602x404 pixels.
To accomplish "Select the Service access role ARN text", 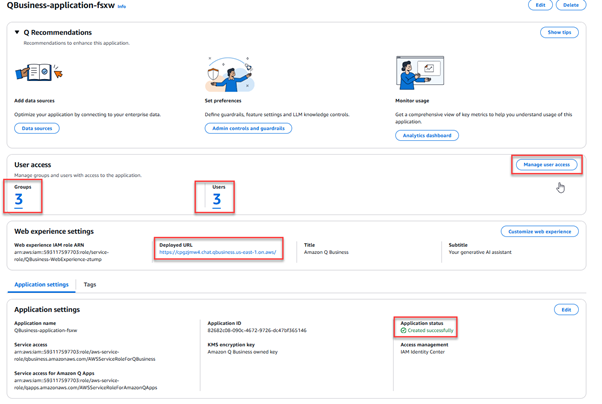I will coord(85,356).
